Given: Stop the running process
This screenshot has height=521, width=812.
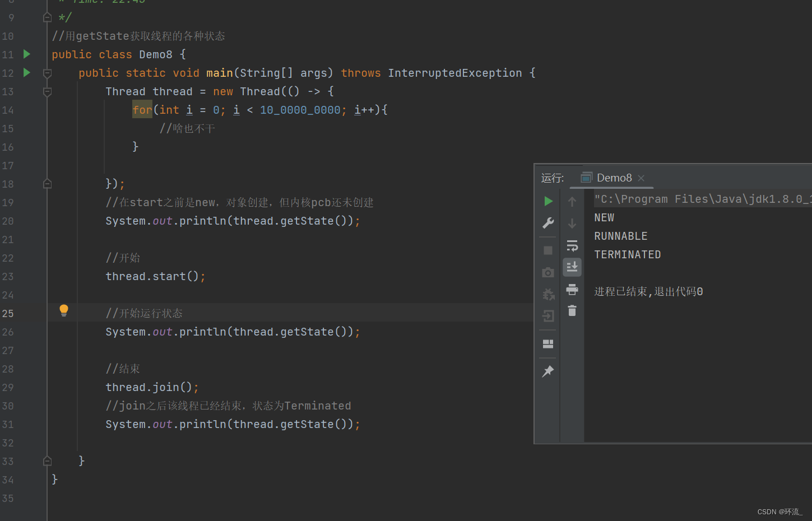Looking at the screenshot, I should (x=547, y=250).
